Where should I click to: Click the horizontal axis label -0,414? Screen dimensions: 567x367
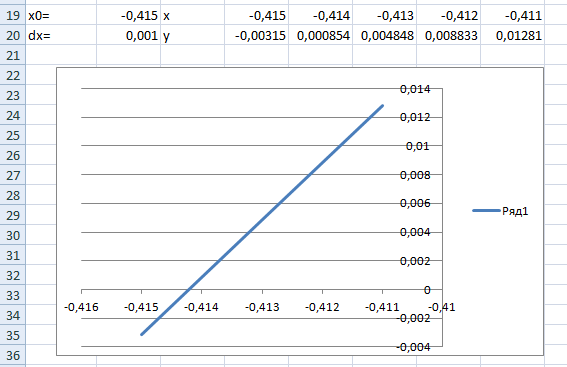[x=201, y=307]
